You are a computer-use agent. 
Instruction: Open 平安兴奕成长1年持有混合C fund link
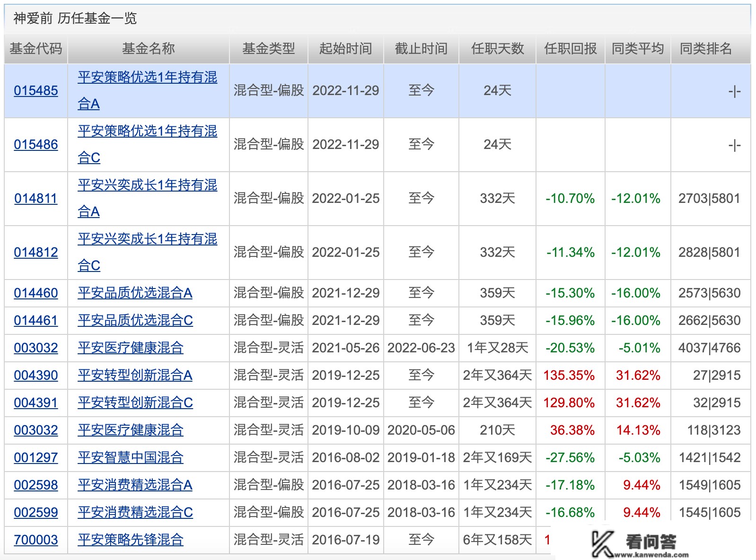147,252
